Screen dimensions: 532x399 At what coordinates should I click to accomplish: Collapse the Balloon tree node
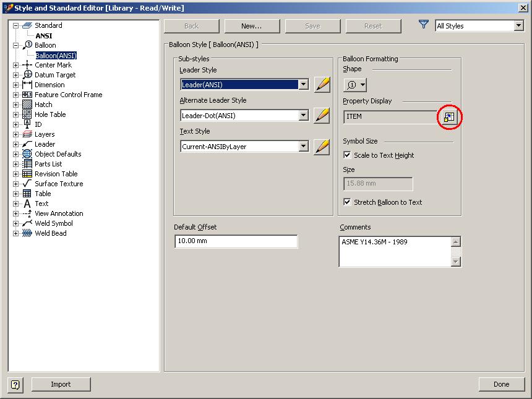(x=15, y=45)
